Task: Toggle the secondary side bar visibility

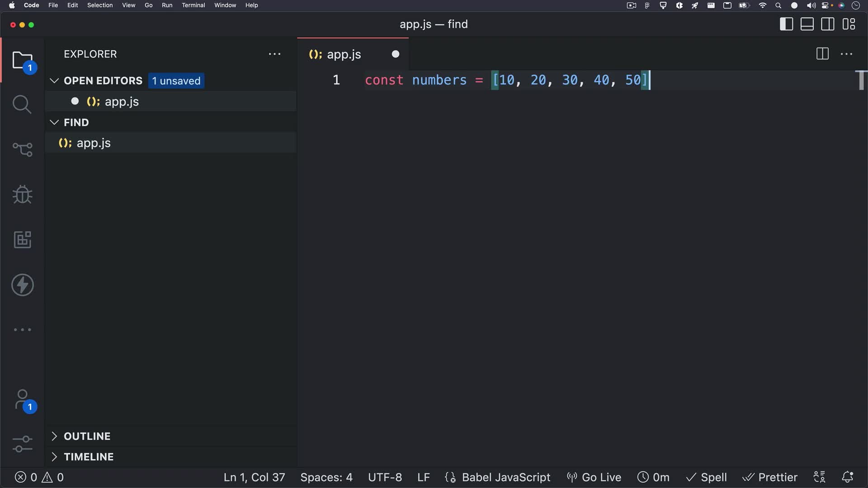Action: (x=827, y=24)
